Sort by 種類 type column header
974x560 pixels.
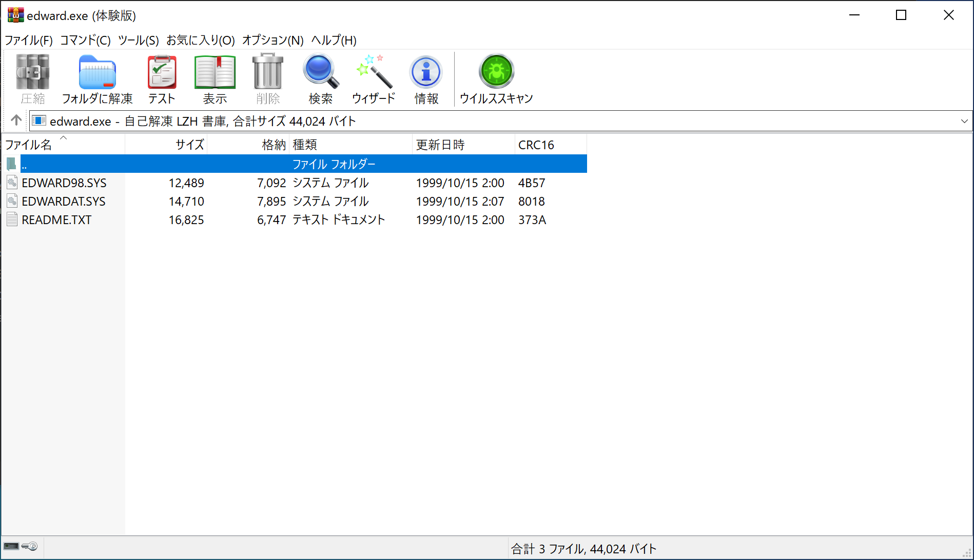point(351,144)
